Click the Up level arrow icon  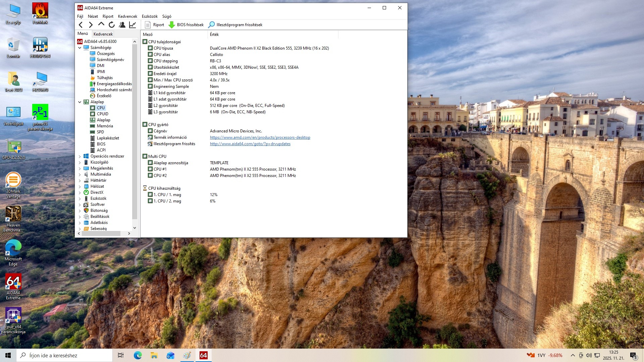101,24
